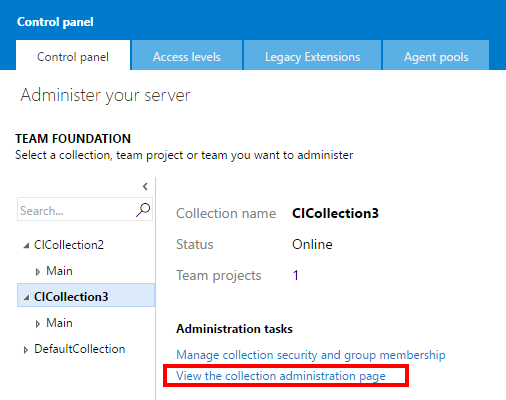Expand Main under CICollection2

point(38,272)
